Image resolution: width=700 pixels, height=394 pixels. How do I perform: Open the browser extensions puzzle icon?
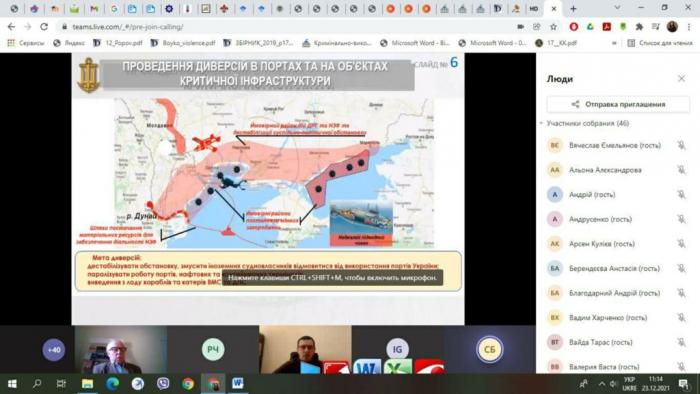[x=639, y=27]
